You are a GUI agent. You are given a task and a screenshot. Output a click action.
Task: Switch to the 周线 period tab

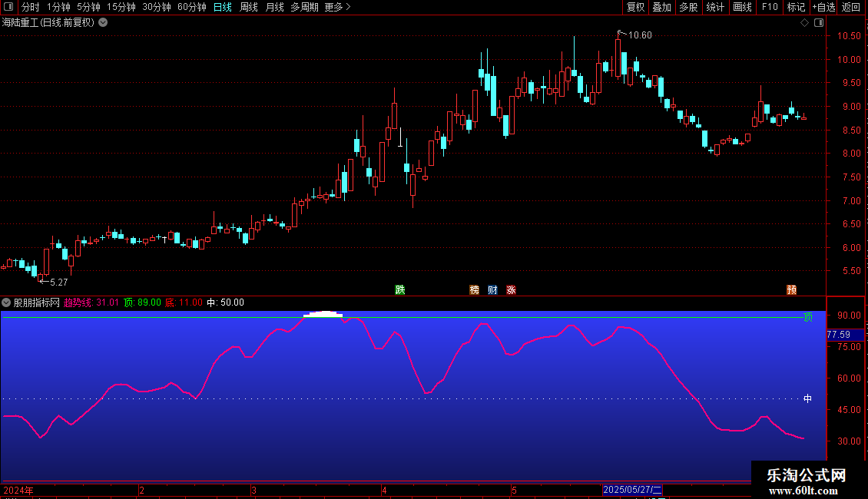tap(249, 7)
